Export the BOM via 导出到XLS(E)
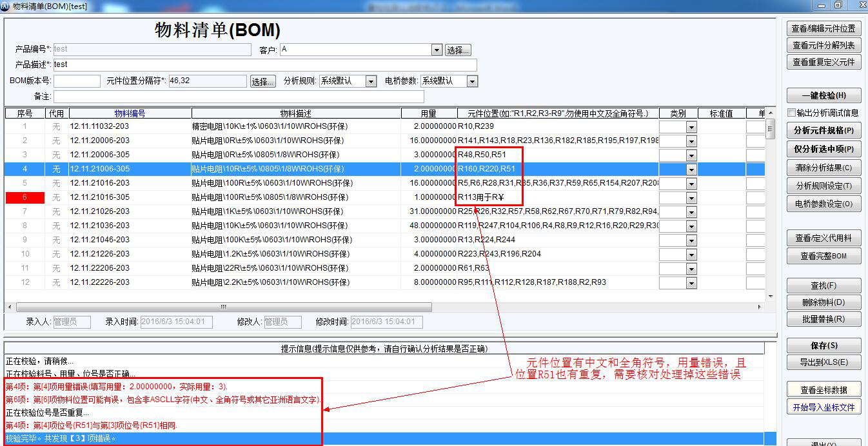 point(822,362)
